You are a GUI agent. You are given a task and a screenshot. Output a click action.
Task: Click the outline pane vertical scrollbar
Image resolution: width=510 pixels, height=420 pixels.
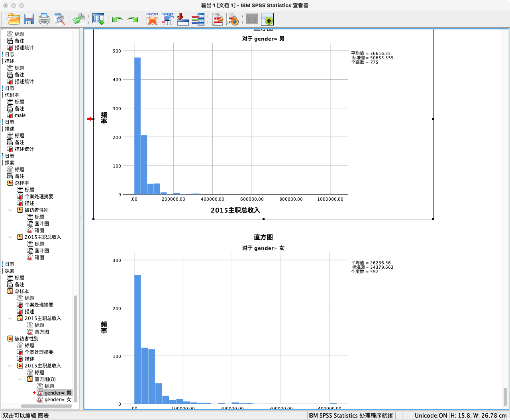point(76,348)
